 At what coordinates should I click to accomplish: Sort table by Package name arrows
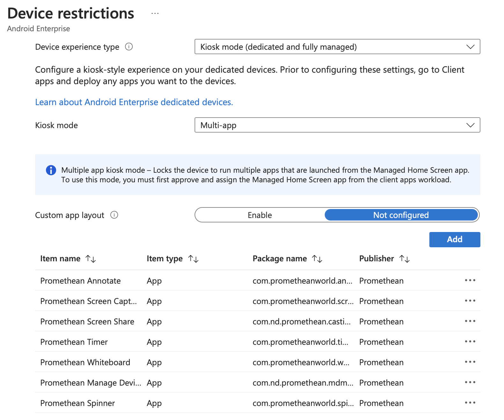pyautogui.click(x=317, y=259)
